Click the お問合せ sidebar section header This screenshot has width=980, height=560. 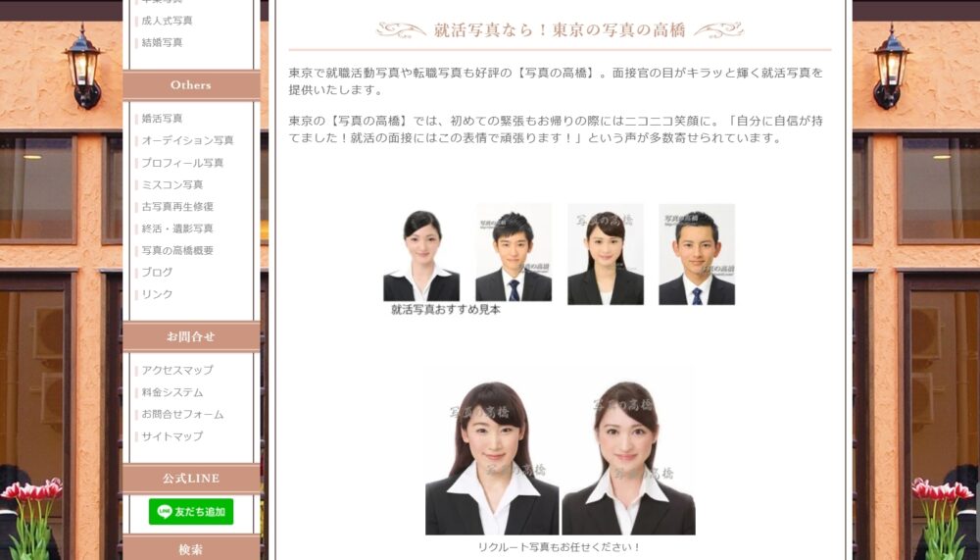click(191, 336)
